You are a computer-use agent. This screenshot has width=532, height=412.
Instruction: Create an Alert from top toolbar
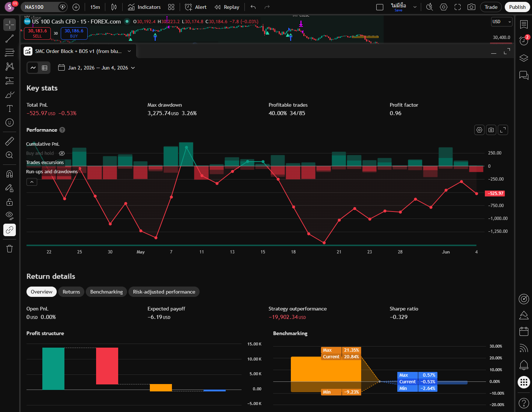tap(195, 7)
